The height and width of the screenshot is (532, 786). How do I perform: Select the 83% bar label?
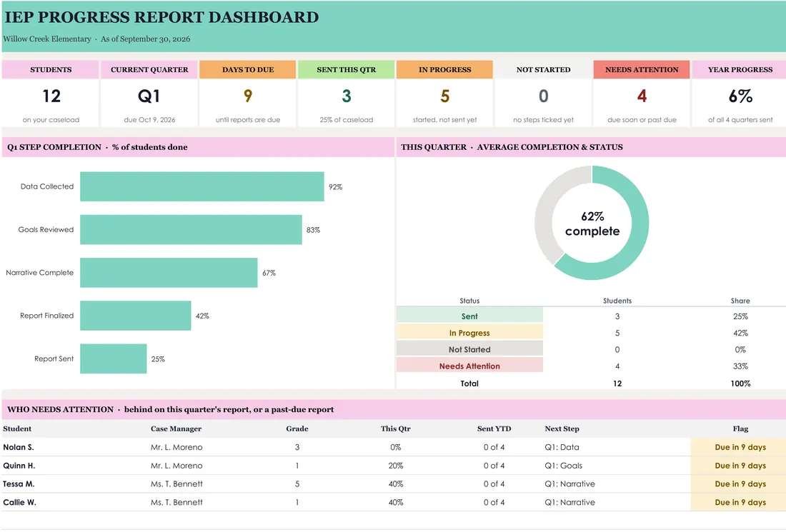[x=313, y=230]
